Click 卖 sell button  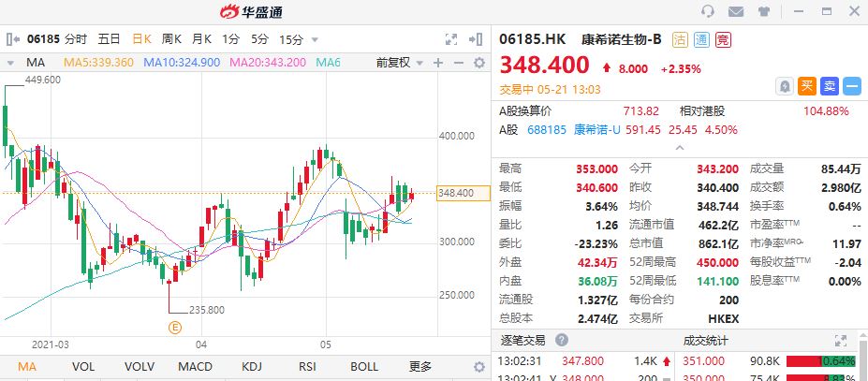830,86
